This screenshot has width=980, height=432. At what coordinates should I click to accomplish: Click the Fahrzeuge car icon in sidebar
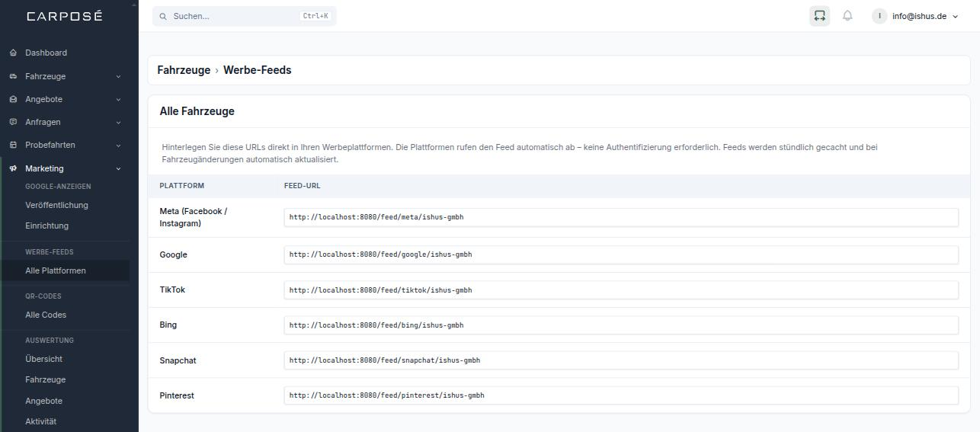click(13, 76)
